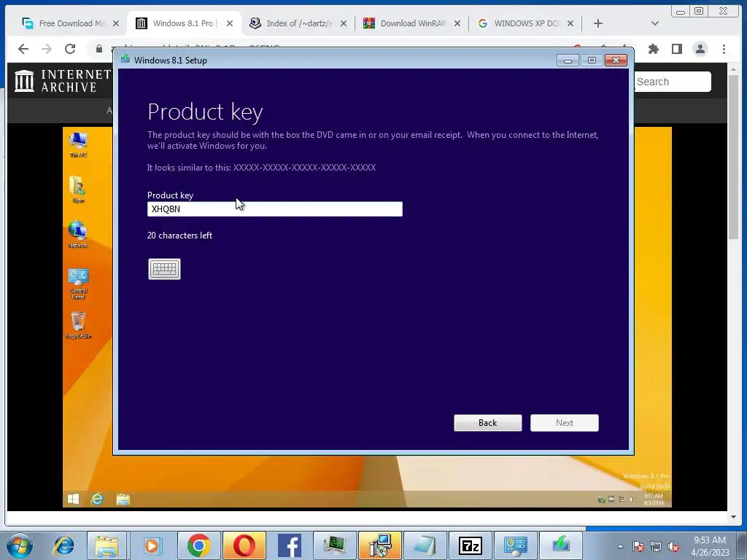Reload the current page

pyautogui.click(x=70, y=49)
